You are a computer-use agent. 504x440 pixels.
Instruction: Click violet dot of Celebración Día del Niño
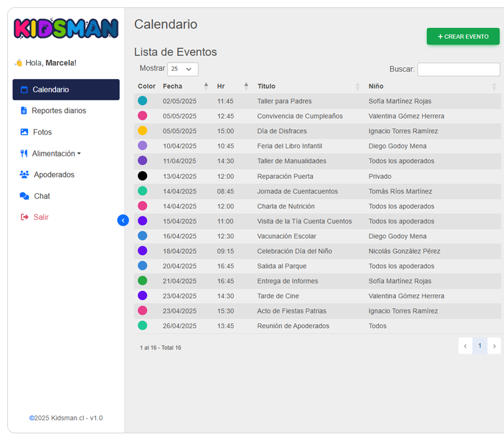tap(142, 251)
